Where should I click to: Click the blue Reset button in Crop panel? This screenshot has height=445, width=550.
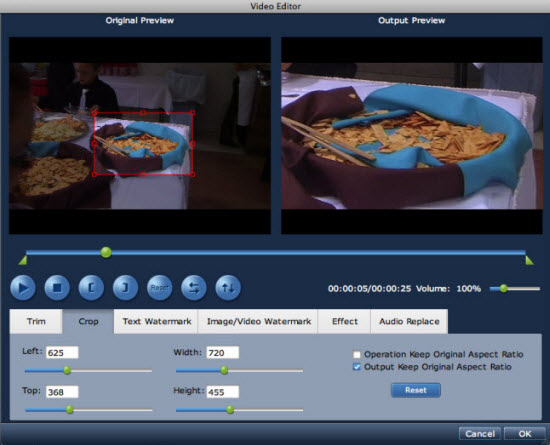point(416,390)
